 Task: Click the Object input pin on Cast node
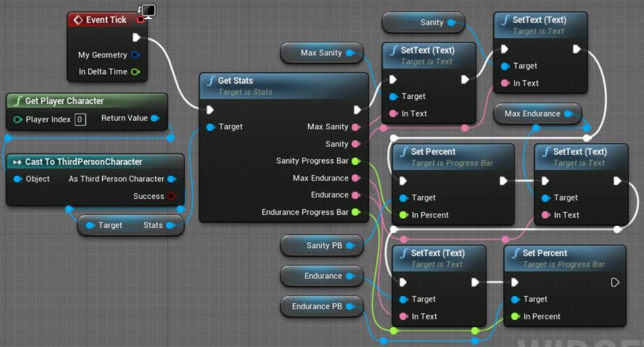pos(17,179)
